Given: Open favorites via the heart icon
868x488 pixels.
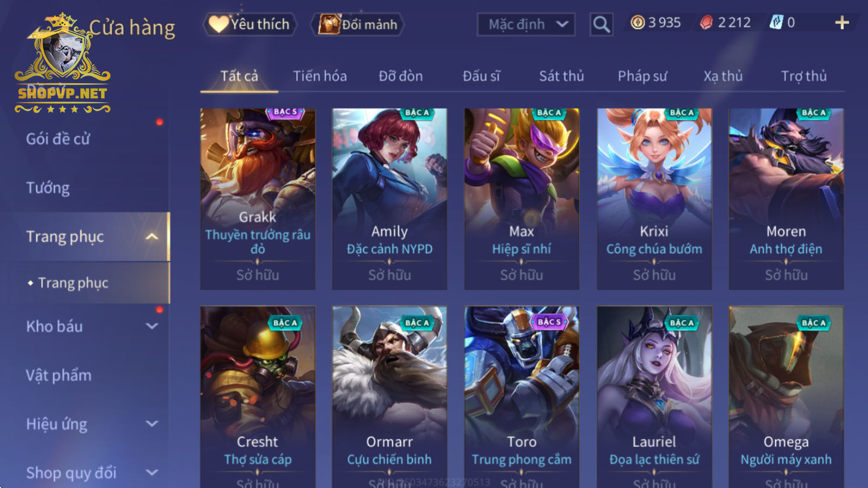Looking at the screenshot, I should click(218, 24).
